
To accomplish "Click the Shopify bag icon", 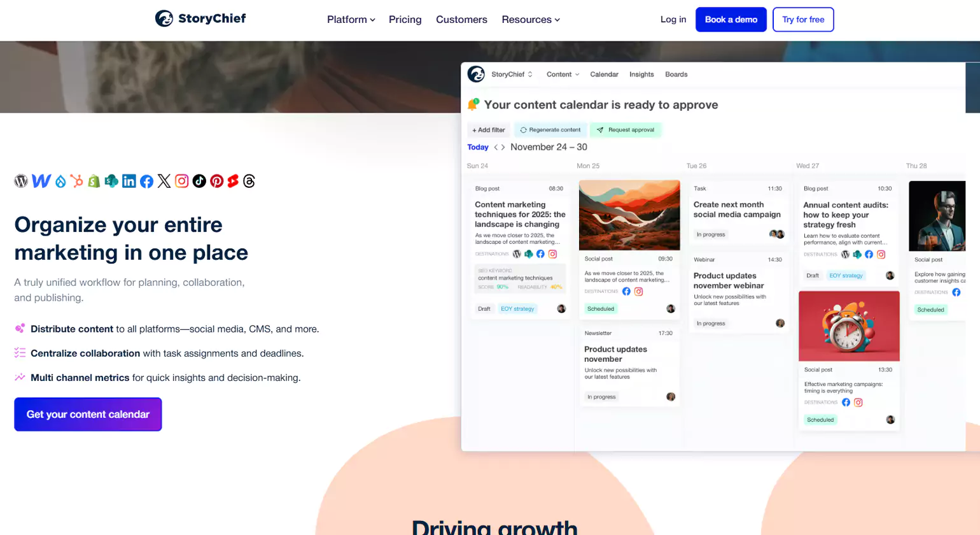I will tap(94, 181).
